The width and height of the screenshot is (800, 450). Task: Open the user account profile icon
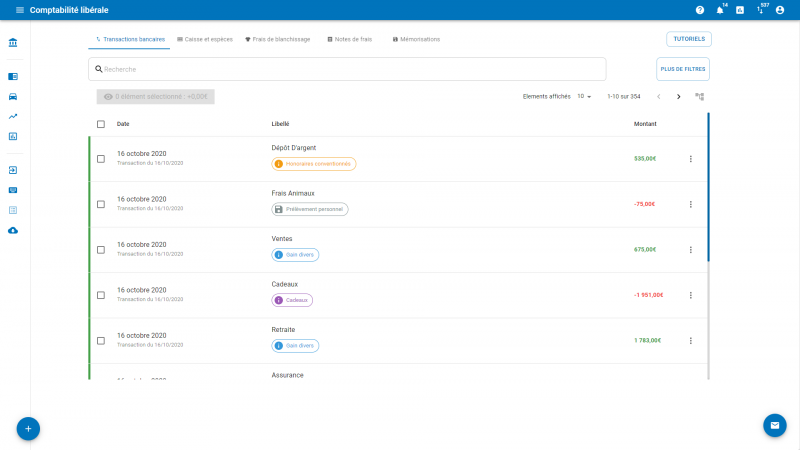[780, 10]
